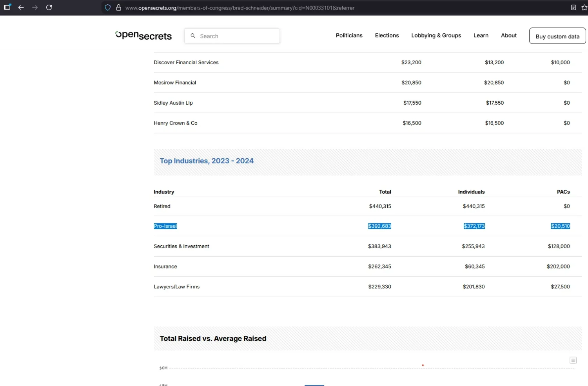
Task: Open the About menu
Action: (x=509, y=35)
